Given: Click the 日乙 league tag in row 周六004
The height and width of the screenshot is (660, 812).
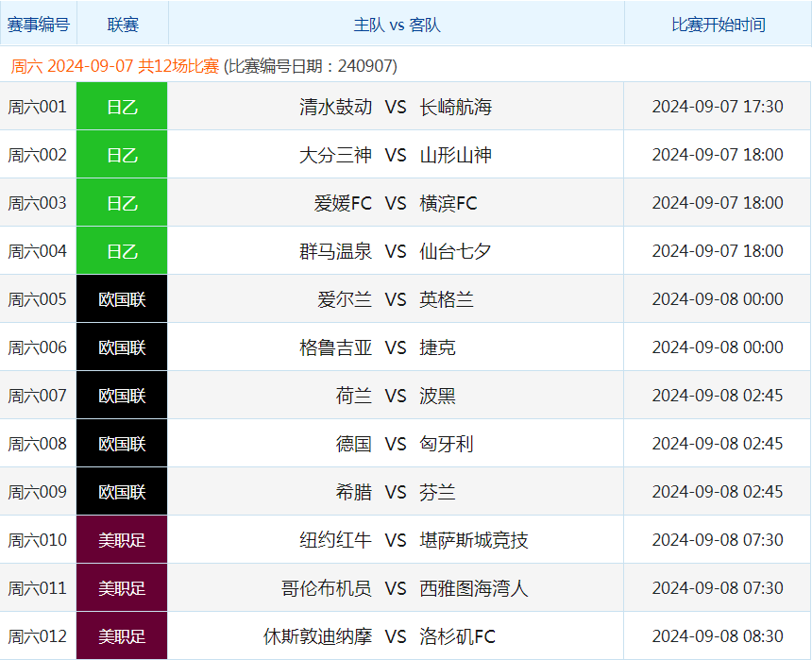Looking at the screenshot, I should [x=122, y=251].
